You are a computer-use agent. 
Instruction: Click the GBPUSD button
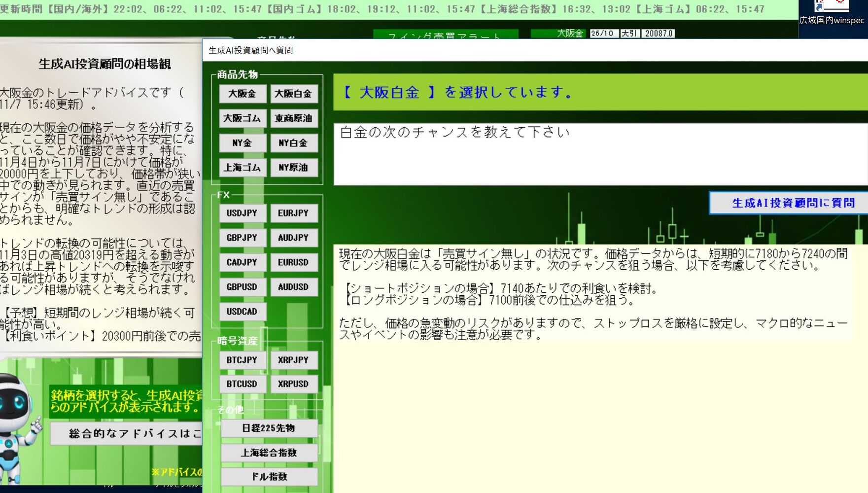pyautogui.click(x=243, y=287)
